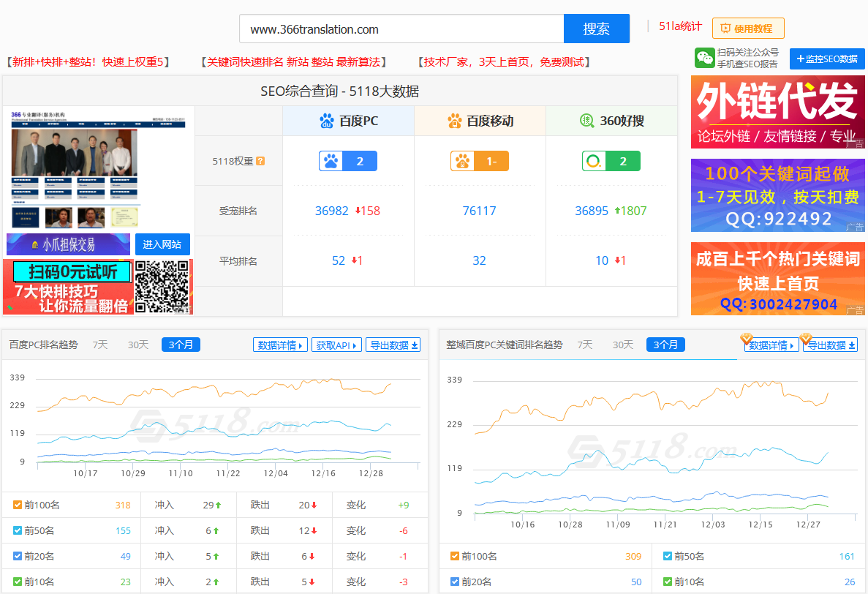This screenshot has width=868, height=594.
Task: Click the 关键词快速排名 promo link
Action: [x=294, y=62]
